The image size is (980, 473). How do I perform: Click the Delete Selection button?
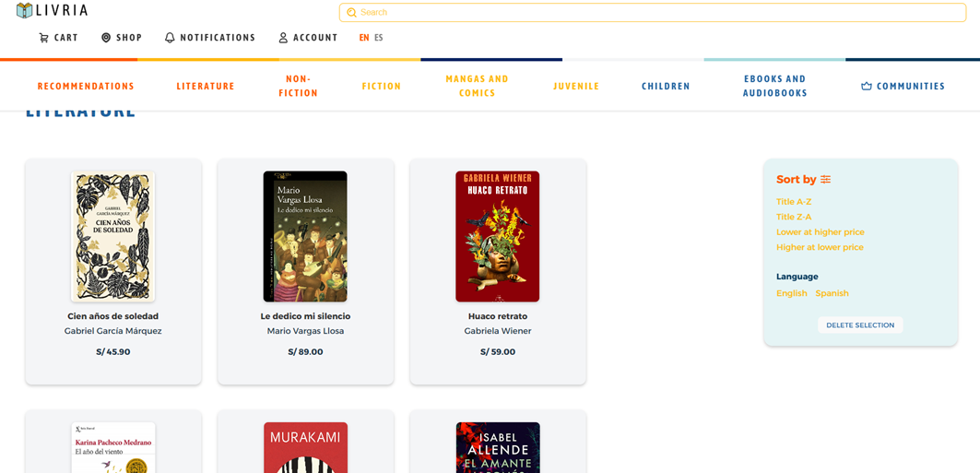pyautogui.click(x=860, y=325)
